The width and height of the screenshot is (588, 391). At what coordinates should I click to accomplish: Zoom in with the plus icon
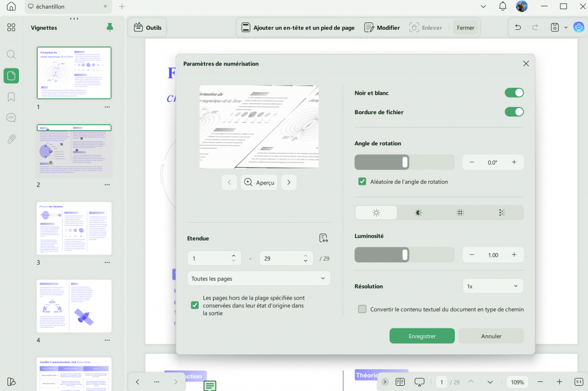559,382
